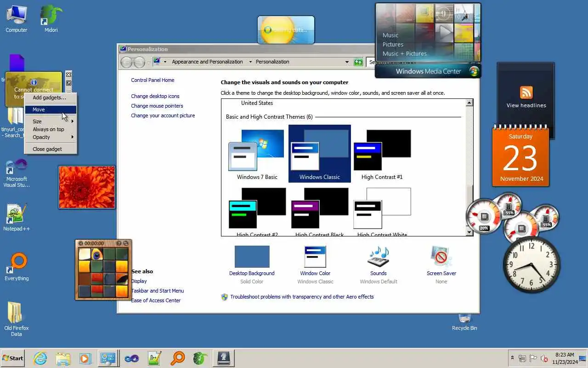This screenshot has width=588, height=368.
Task: Launch Everything search from the taskbar
Action: pyautogui.click(x=177, y=358)
